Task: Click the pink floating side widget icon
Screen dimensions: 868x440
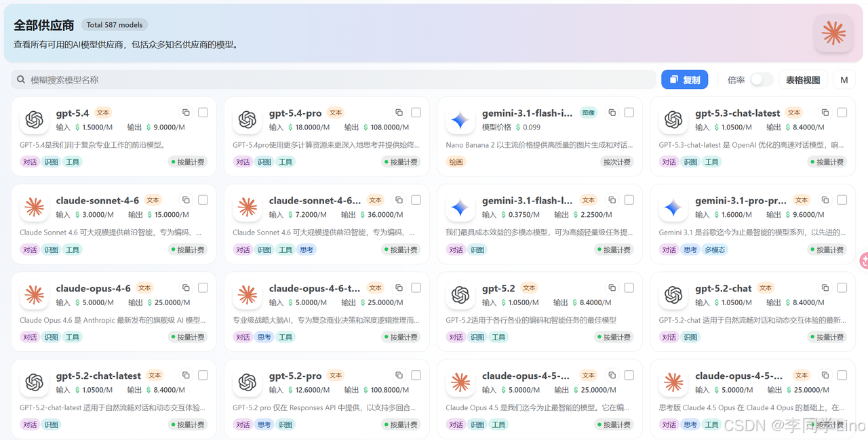Action: (864, 260)
